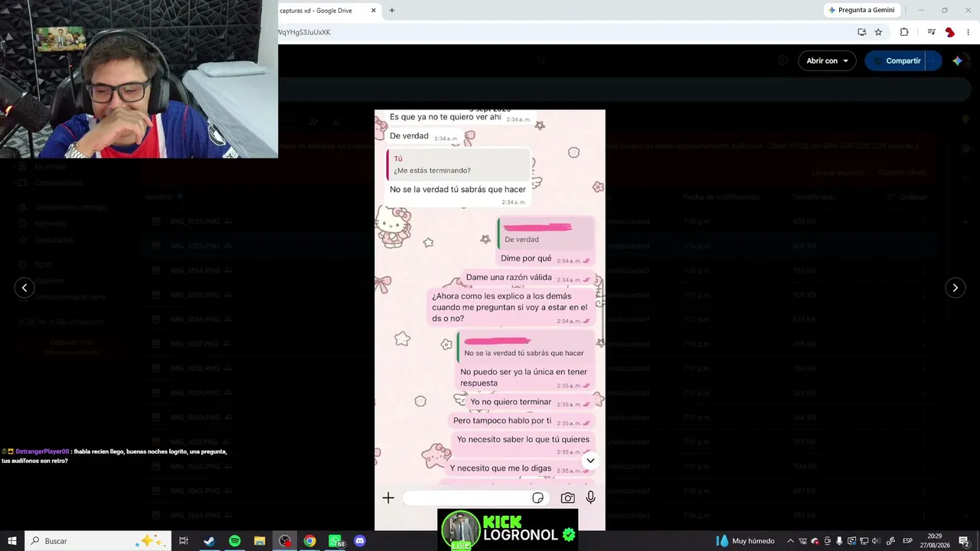Open the Windows Start menu
Screen dimensions: 980x551
click(x=11, y=541)
